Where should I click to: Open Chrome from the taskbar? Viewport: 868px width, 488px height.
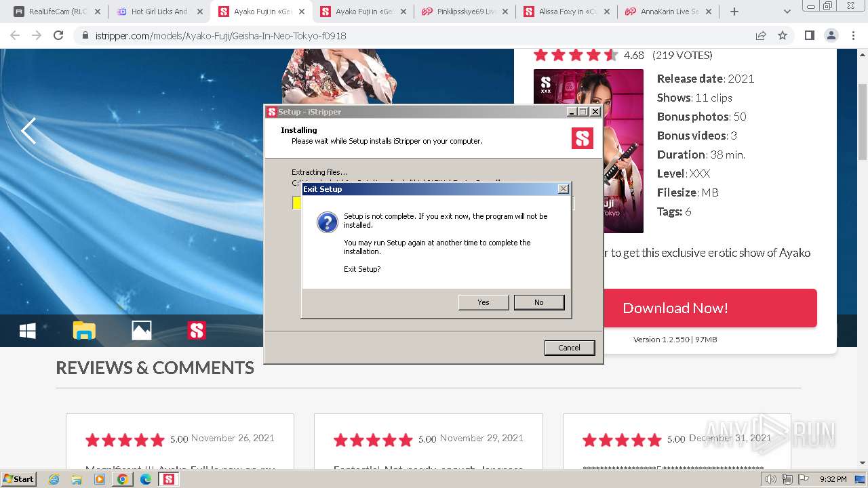pyautogui.click(x=123, y=479)
